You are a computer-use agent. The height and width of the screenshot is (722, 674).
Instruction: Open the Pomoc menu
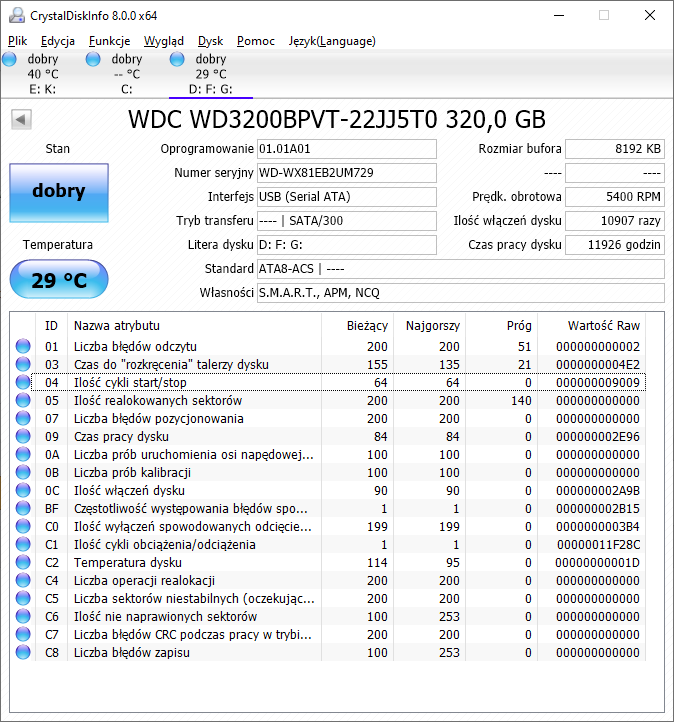pyautogui.click(x=256, y=41)
